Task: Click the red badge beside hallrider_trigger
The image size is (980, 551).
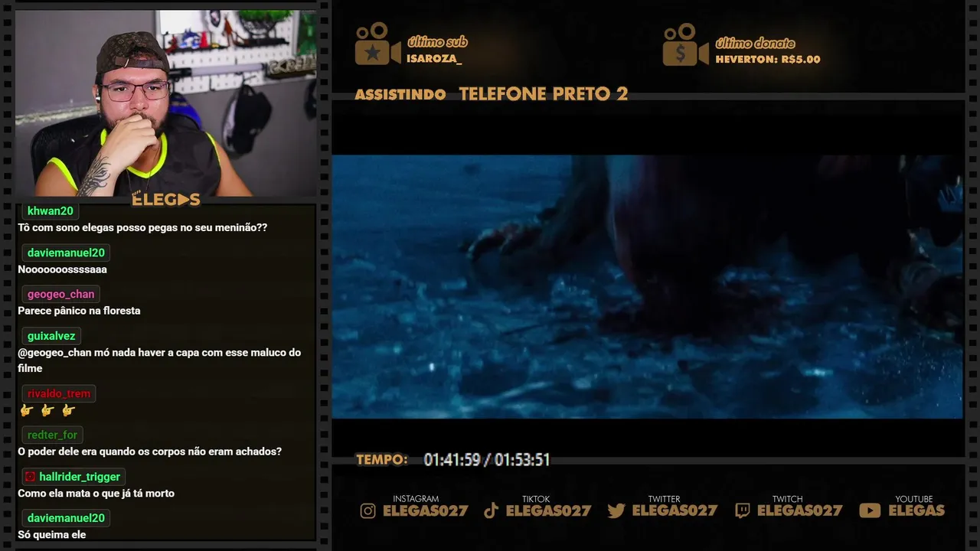Action: coord(30,477)
